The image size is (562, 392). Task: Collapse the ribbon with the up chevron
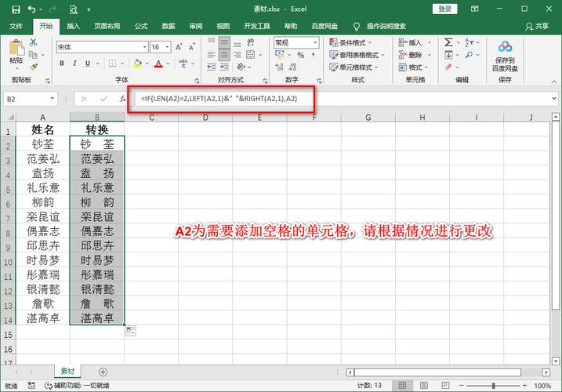tap(554, 82)
